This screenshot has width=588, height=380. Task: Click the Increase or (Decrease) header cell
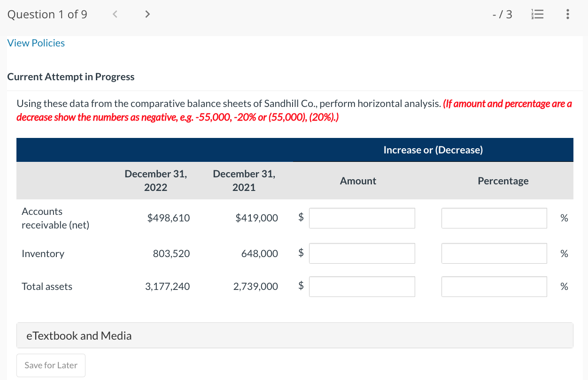point(433,150)
